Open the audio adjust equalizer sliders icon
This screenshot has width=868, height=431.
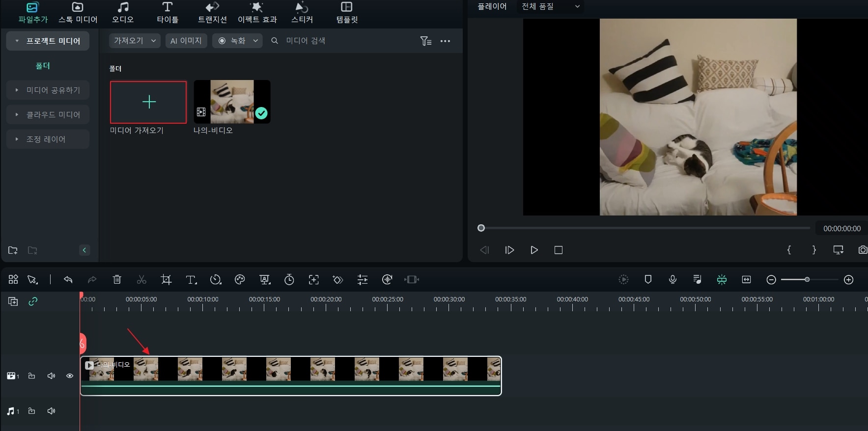click(363, 280)
